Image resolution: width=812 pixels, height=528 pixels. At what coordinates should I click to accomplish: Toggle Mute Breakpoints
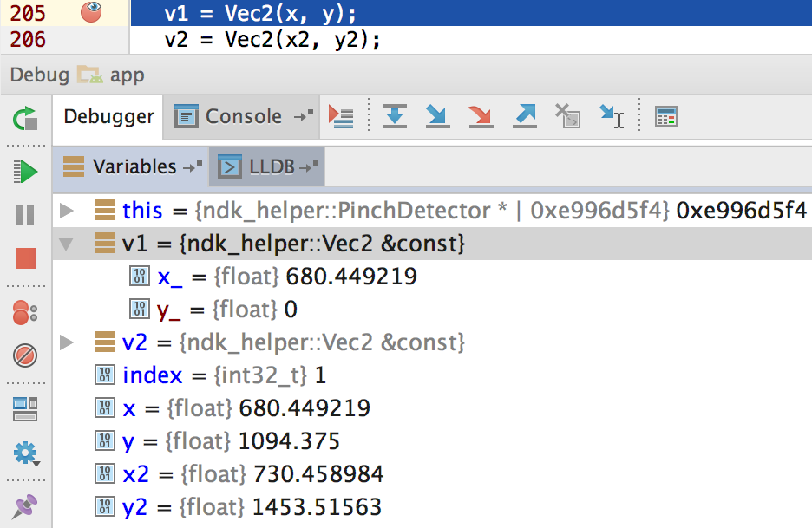26,355
